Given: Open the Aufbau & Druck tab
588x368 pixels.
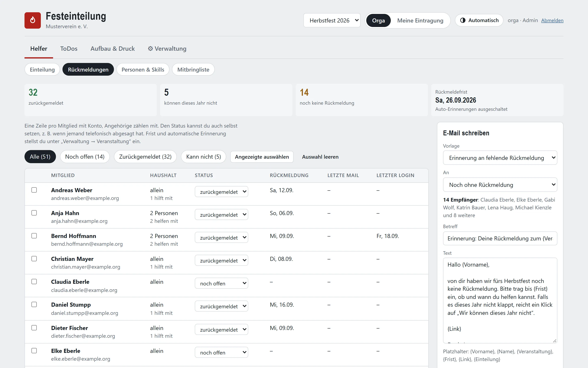Looking at the screenshot, I should coord(112,48).
